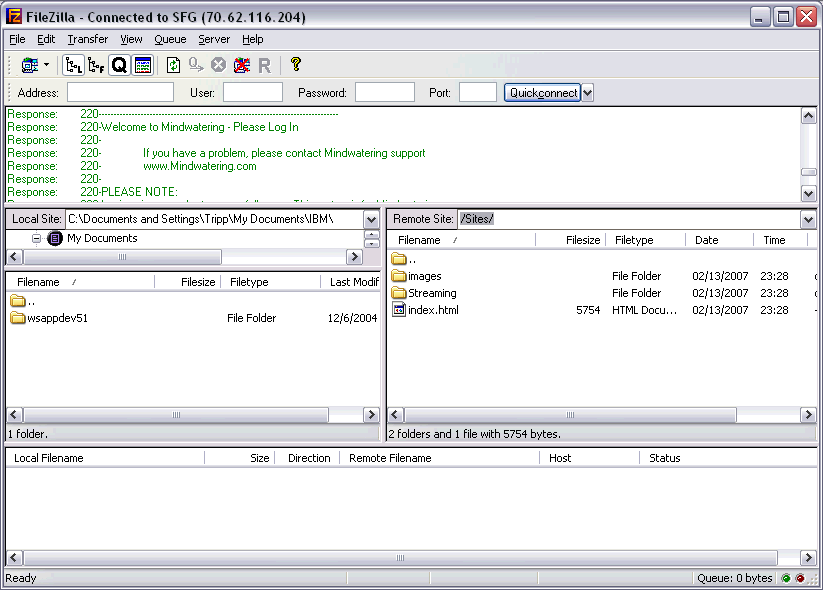Click the yellow question mark Help icon

[x=295, y=65]
